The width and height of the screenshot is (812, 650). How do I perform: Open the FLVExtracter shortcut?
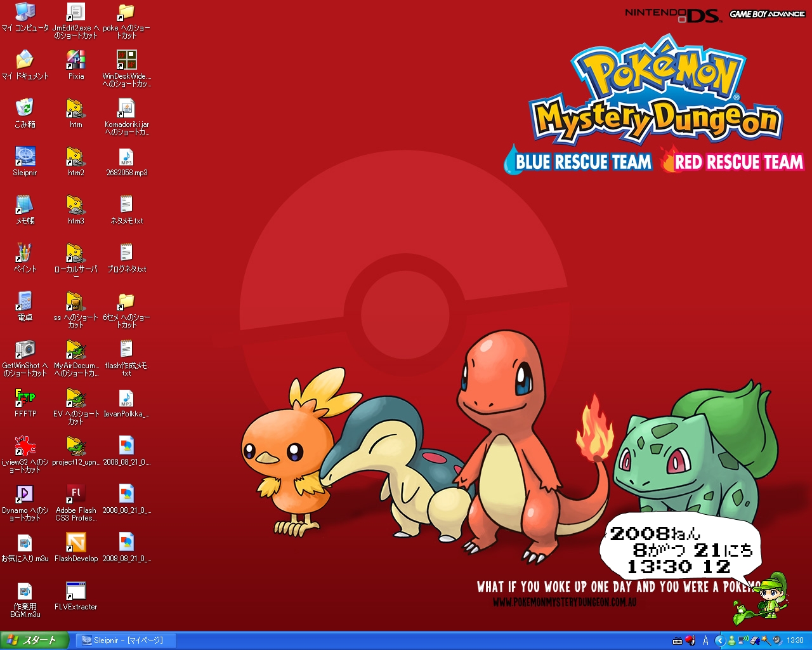[x=75, y=591]
